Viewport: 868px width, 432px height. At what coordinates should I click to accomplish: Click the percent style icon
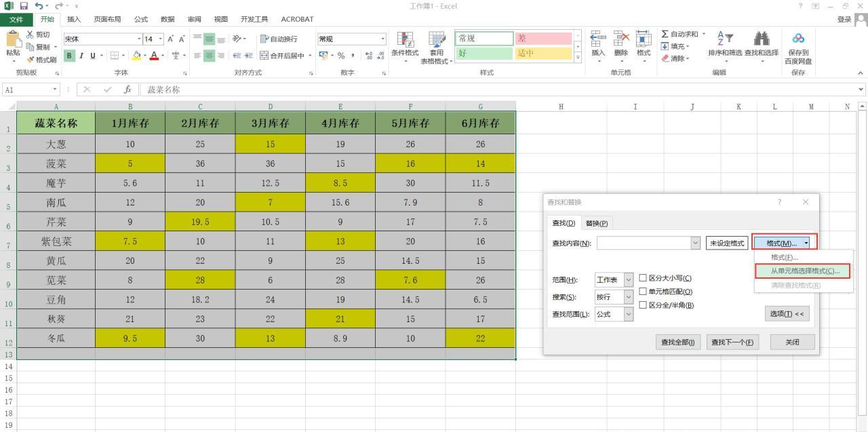pos(342,54)
